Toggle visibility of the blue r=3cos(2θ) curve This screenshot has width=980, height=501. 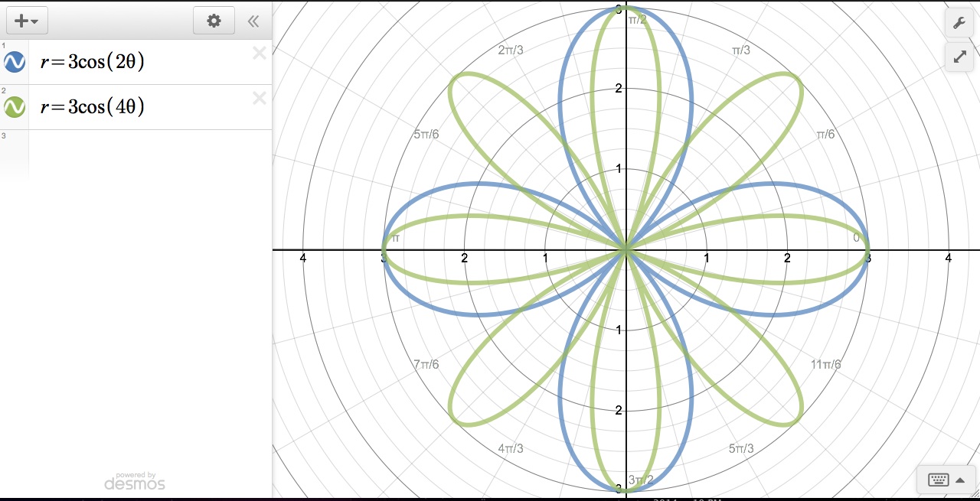pyautogui.click(x=15, y=62)
